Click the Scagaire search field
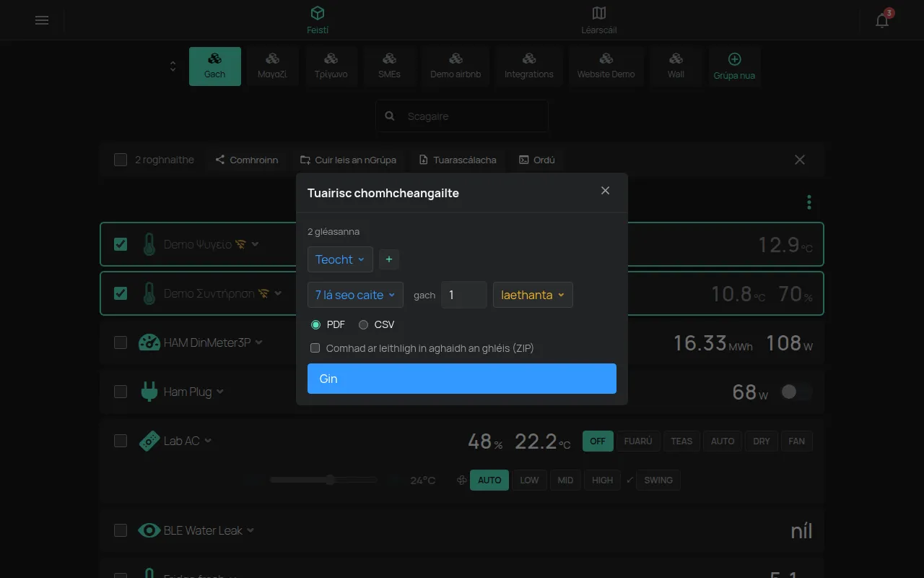Viewport: 924px width, 578px height. point(462,116)
